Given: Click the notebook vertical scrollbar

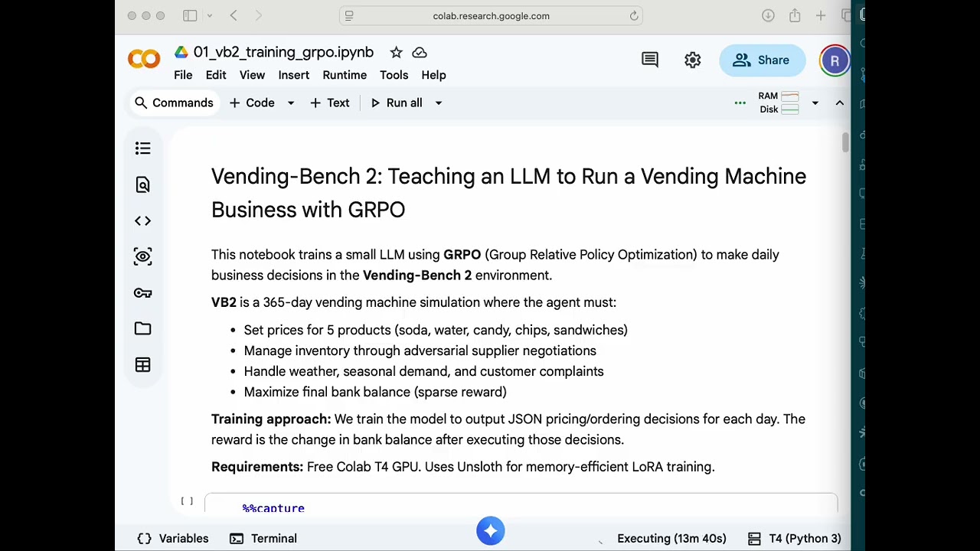Looking at the screenshot, I should pyautogui.click(x=845, y=143).
